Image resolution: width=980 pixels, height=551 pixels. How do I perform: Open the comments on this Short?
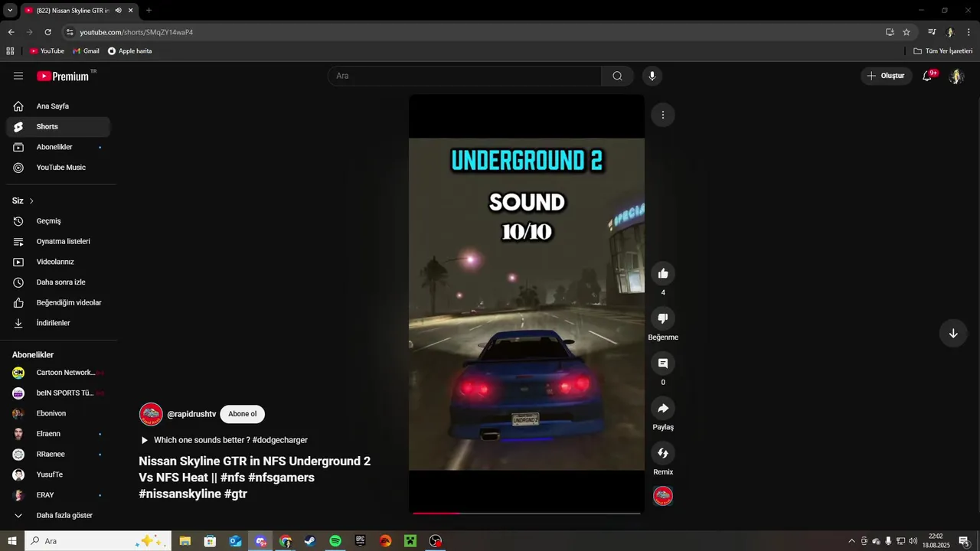663,364
